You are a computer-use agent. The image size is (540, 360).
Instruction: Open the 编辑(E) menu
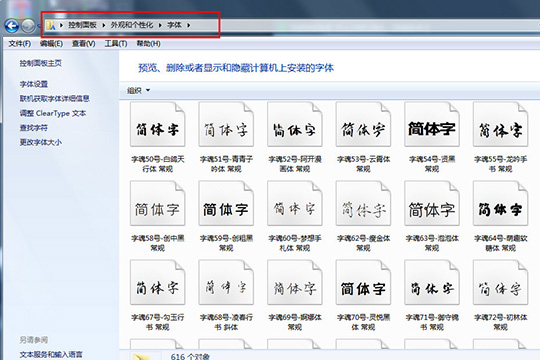[51, 44]
